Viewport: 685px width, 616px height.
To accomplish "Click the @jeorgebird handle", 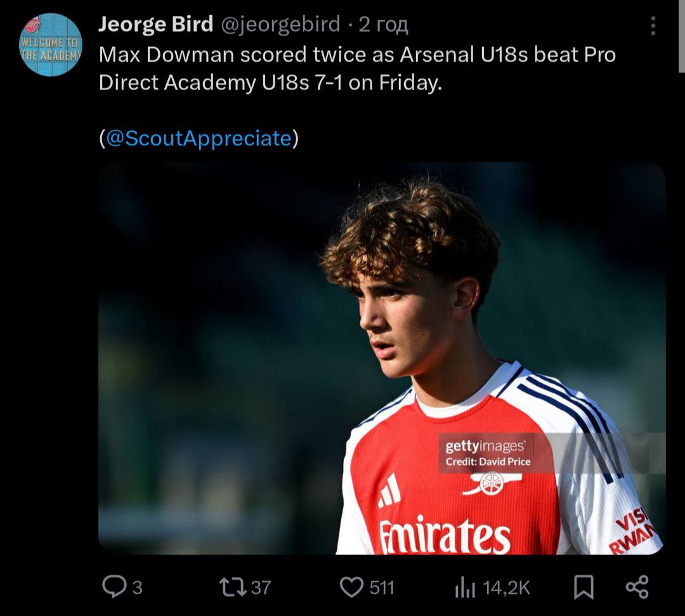I will click(280, 25).
